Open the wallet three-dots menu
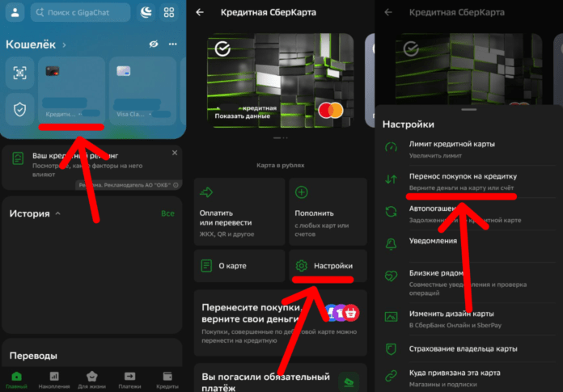The width and height of the screenshot is (563, 392). (173, 44)
